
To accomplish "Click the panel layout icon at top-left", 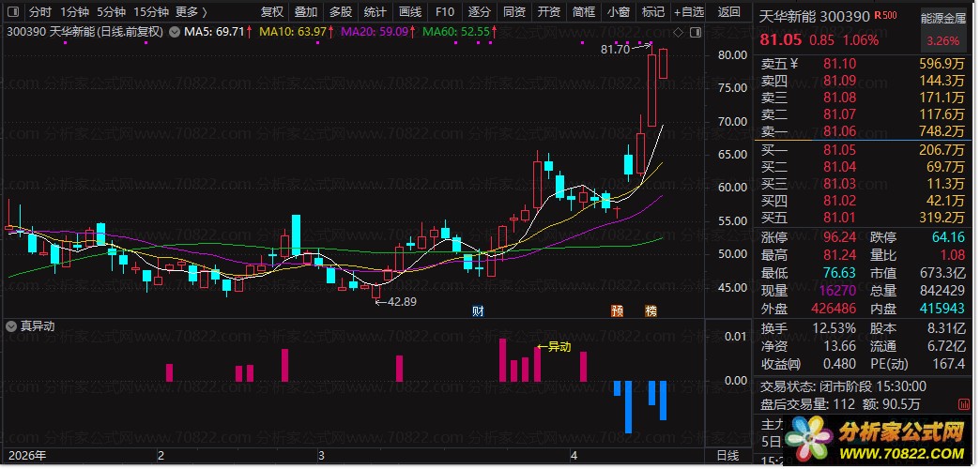I will point(11,12).
